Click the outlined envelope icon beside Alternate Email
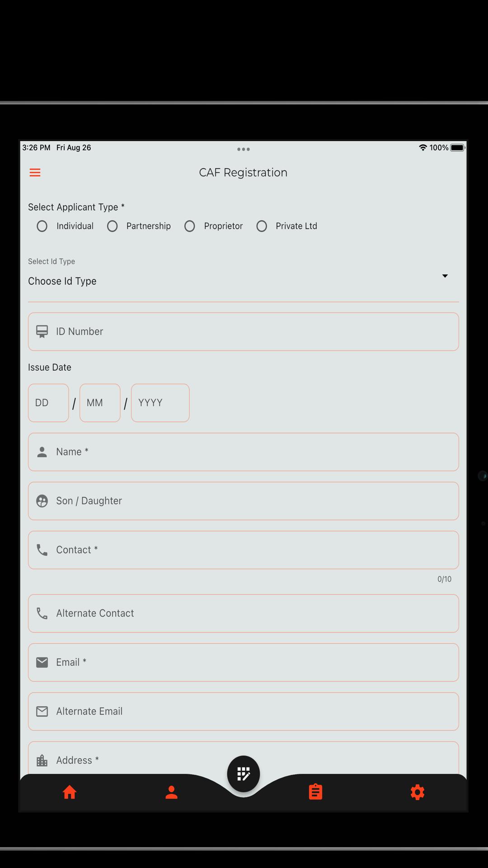The width and height of the screenshot is (488, 868). tap(42, 712)
